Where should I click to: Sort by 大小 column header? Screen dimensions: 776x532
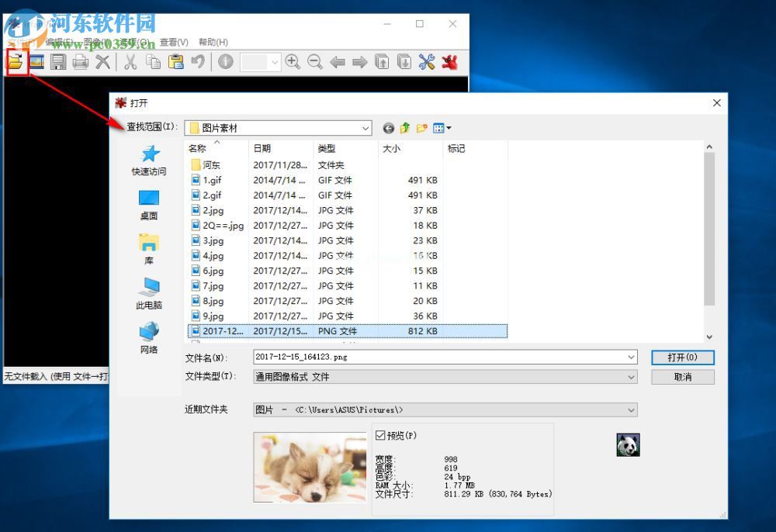411,148
